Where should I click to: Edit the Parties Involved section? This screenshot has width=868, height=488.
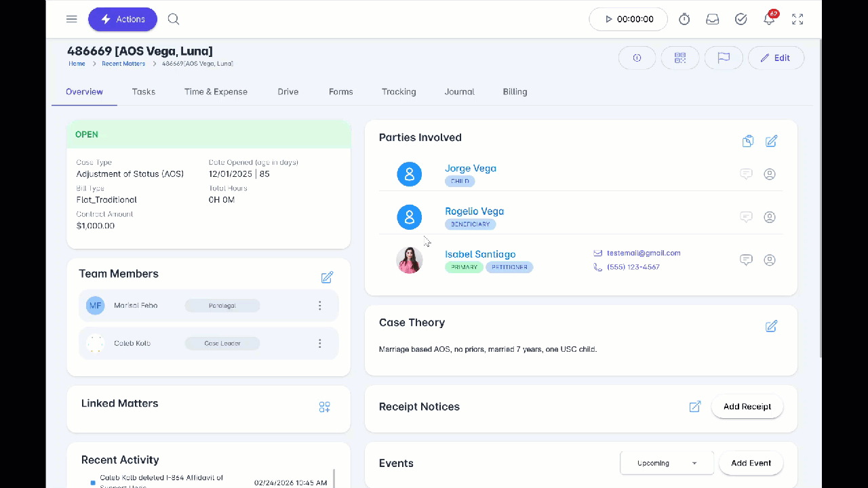(x=771, y=141)
